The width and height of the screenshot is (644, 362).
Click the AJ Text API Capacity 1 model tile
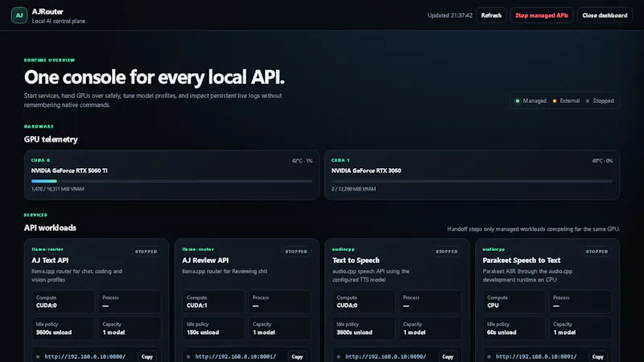tap(130, 328)
